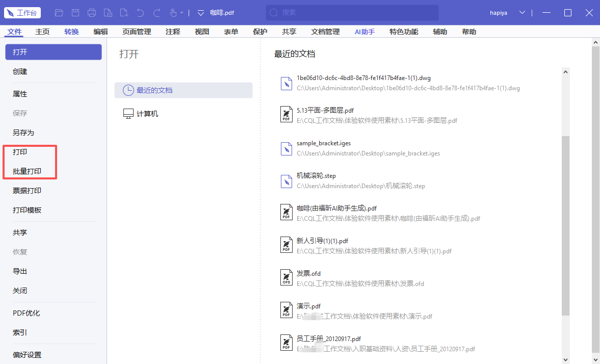Open the 特色功能 tab
Viewport: 600px width, 364px height.
[x=404, y=32]
